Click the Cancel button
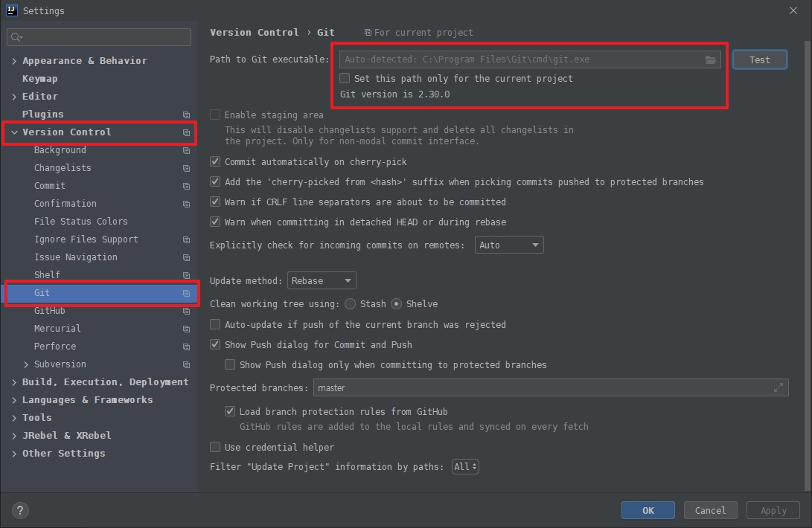This screenshot has width=812, height=528. pyautogui.click(x=711, y=510)
